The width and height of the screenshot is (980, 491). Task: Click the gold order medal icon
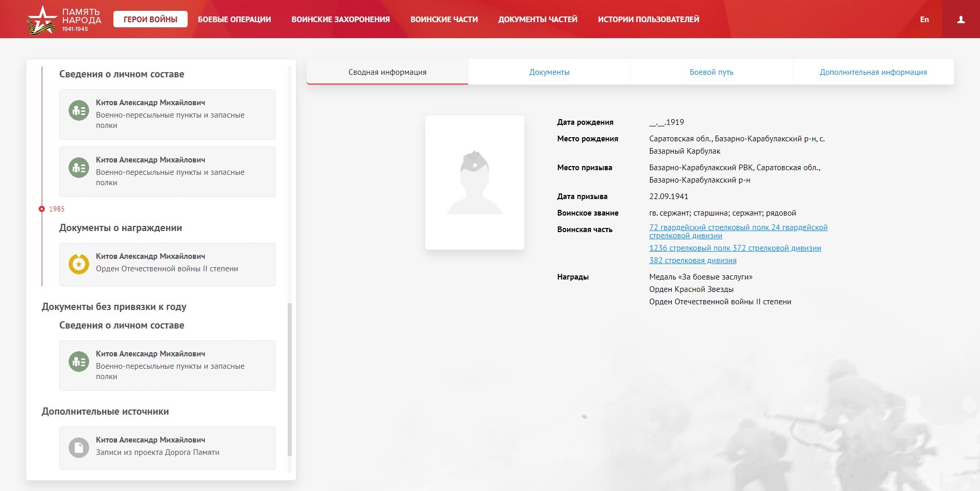79,264
